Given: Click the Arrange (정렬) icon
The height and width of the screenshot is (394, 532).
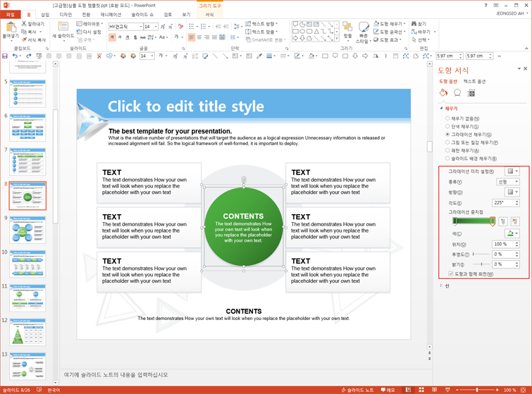Looking at the screenshot, I should click(x=347, y=27).
